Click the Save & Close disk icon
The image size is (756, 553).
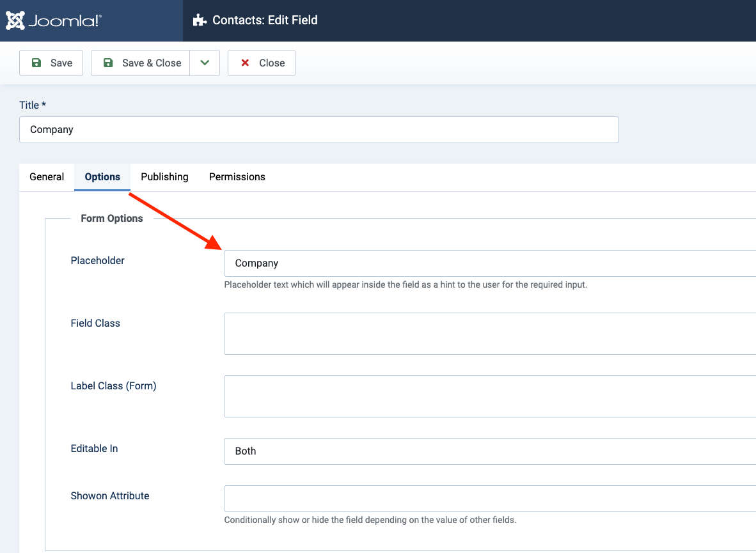pyautogui.click(x=108, y=63)
